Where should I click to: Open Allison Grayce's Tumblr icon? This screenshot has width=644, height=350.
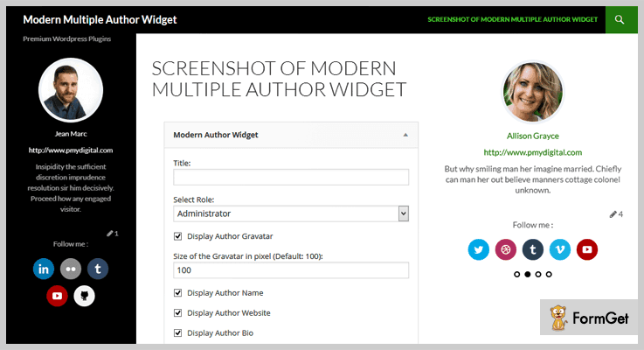[533, 249]
